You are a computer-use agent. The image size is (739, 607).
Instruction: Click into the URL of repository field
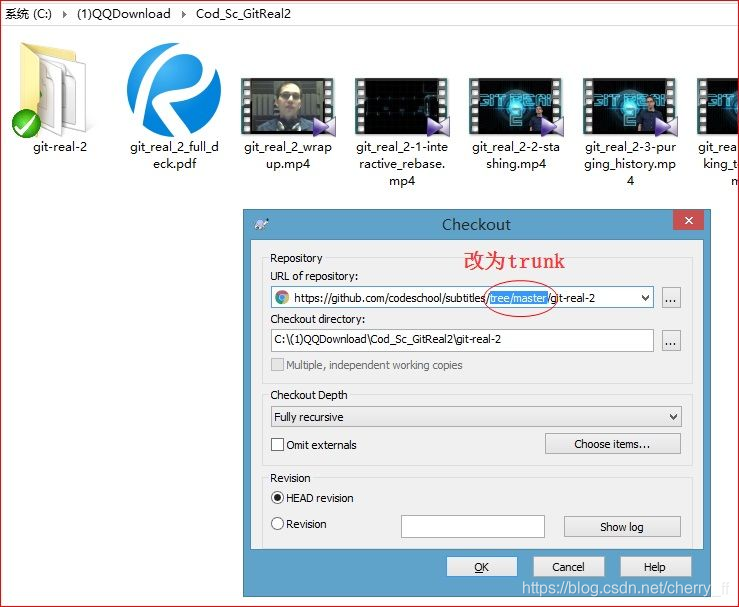(x=462, y=297)
